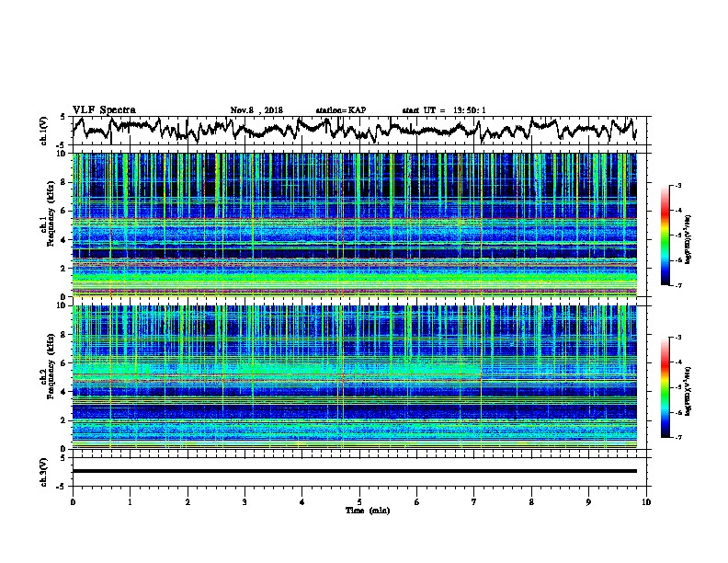Click the 'ch.1(V)' axis label at top
The image size is (728, 563).
pyautogui.click(x=44, y=131)
